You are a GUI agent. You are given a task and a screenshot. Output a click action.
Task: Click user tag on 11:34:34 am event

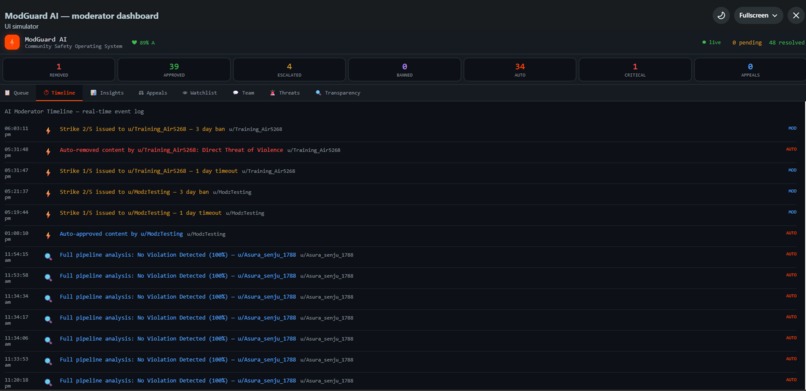point(327,297)
